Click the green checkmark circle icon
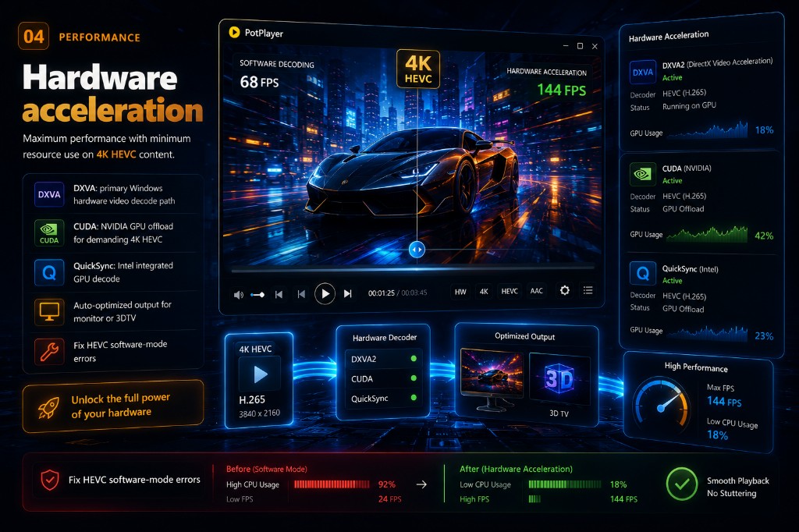799x532 pixels. pyautogui.click(x=682, y=484)
